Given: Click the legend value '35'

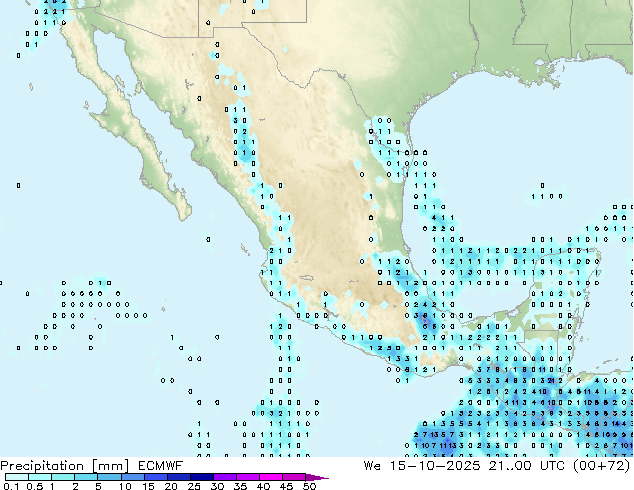Looking at the screenshot, I should pos(240,486).
